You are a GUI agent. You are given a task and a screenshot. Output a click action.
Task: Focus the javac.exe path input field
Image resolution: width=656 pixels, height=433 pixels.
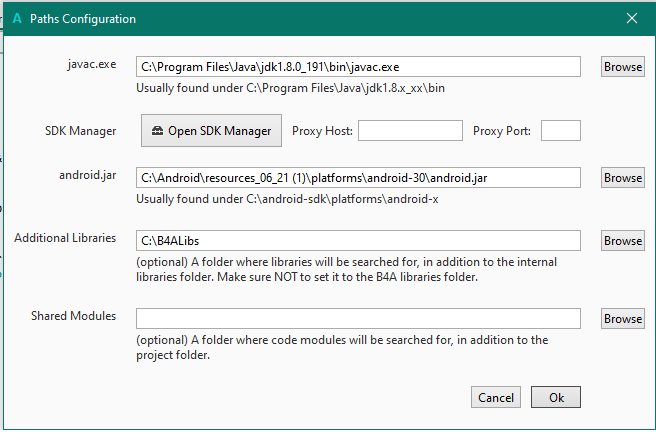(x=358, y=67)
